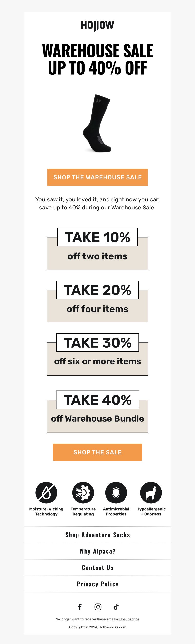Viewport: 195px width, 644px height.
Task: Click the Antimicrobial Properties shield icon
Action: (x=116, y=492)
